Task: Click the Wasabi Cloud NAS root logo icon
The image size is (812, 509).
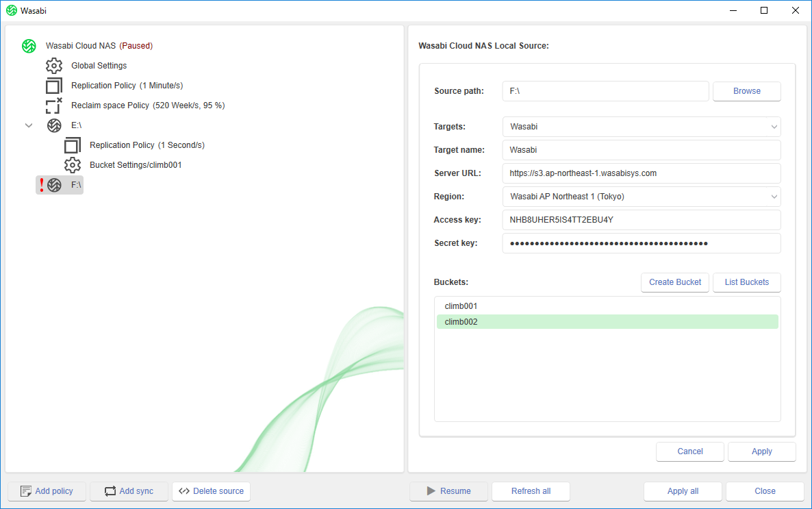Action: pyautogui.click(x=29, y=46)
